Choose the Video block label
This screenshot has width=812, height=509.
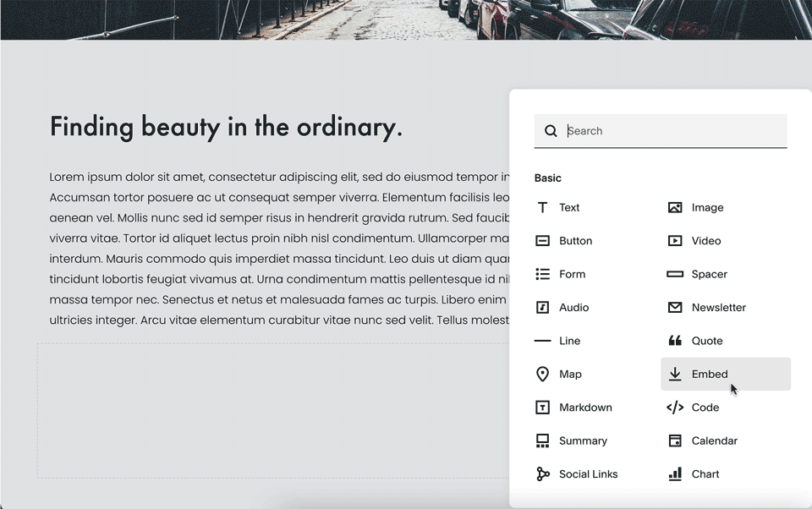coord(705,241)
